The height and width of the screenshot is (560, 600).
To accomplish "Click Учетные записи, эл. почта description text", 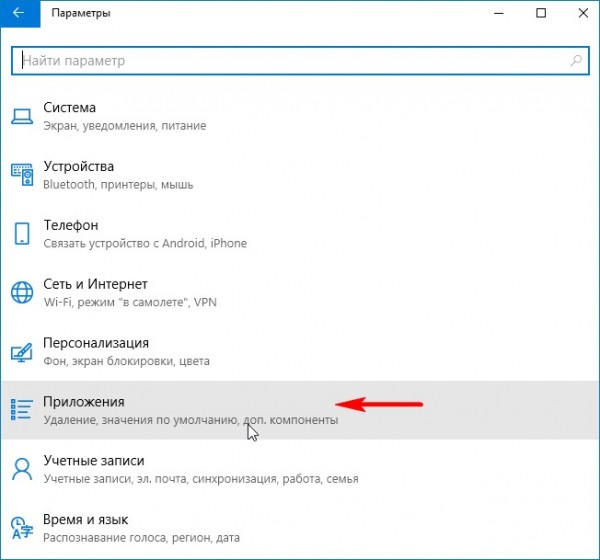I will tap(201, 479).
